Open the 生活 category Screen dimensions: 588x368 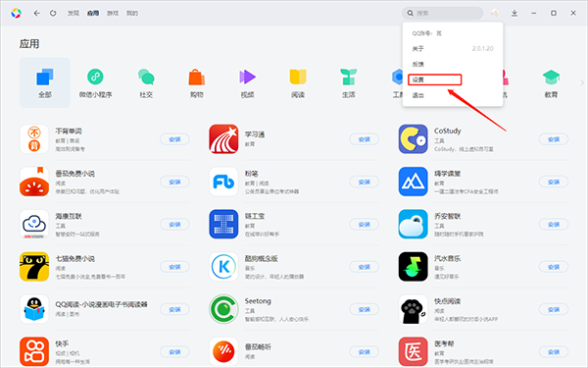coord(348,83)
